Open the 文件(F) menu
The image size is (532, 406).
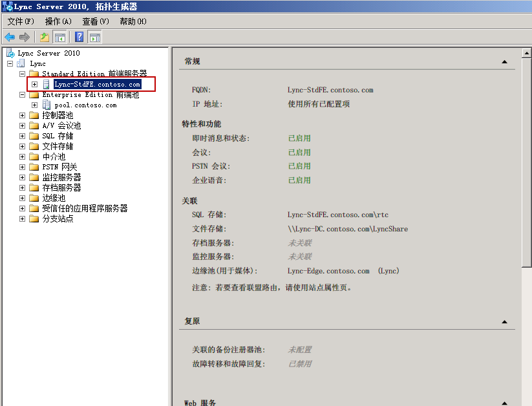(21, 21)
